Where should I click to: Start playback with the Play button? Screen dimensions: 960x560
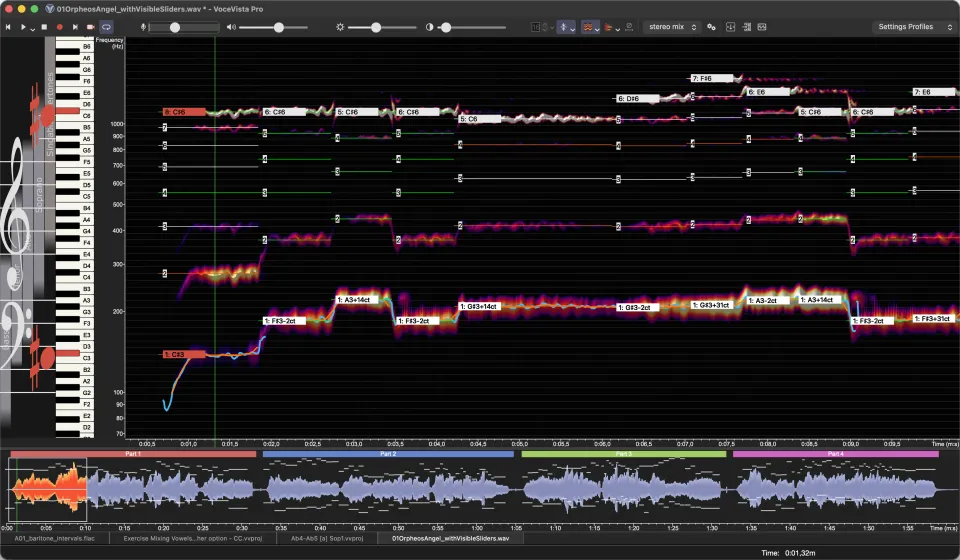pyautogui.click(x=23, y=27)
